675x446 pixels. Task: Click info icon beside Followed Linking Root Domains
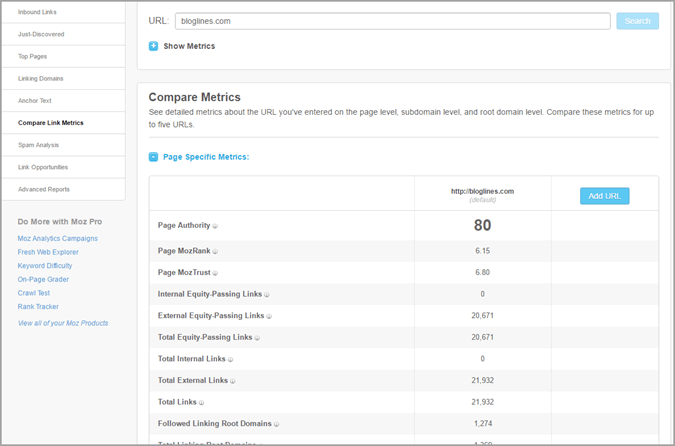[x=276, y=424]
